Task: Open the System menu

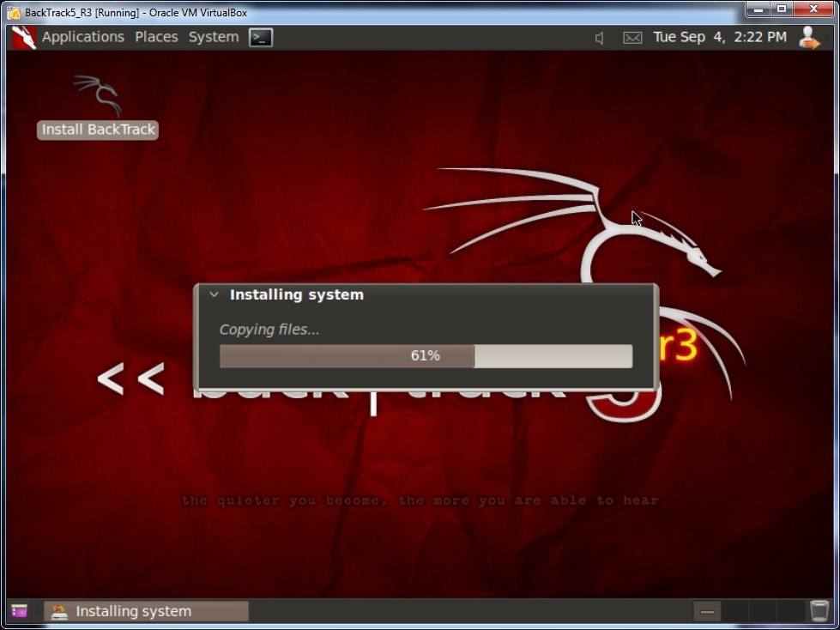Action: [x=213, y=37]
